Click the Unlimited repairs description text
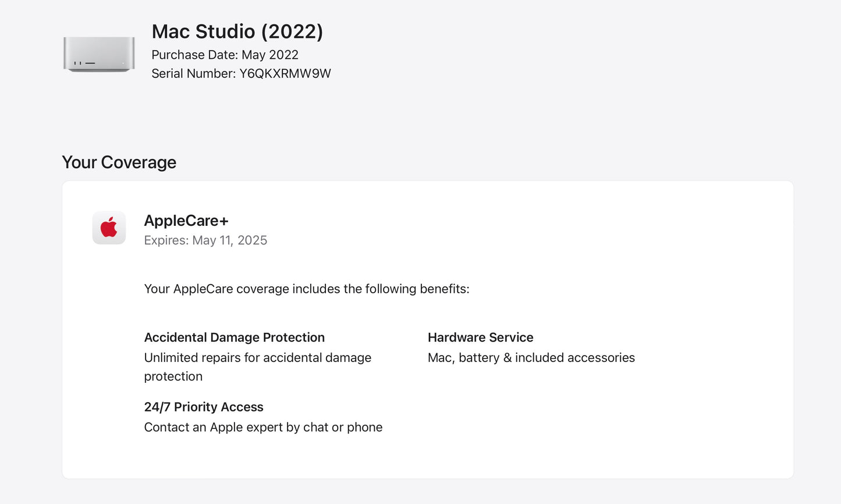 point(257,357)
